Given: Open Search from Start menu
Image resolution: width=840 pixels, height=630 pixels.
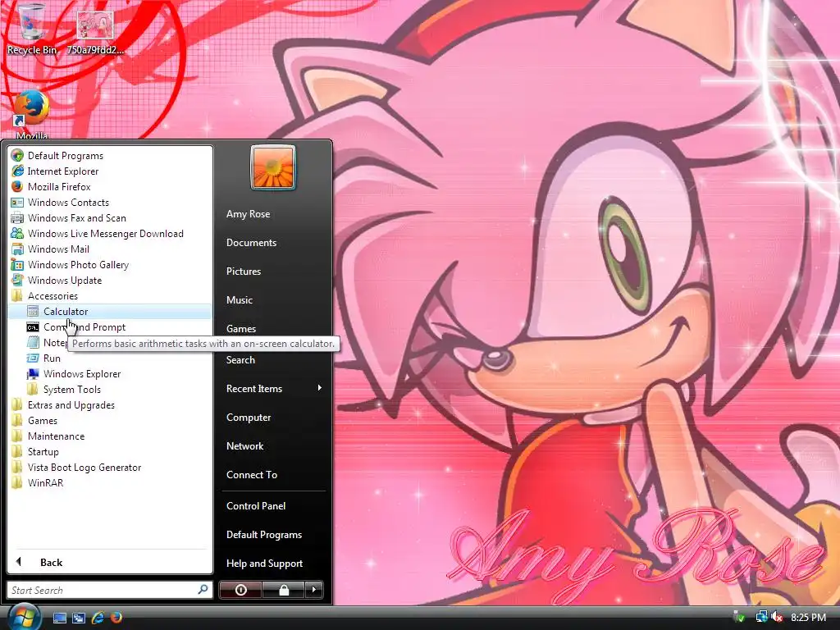Looking at the screenshot, I should pyautogui.click(x=240, y=360).
